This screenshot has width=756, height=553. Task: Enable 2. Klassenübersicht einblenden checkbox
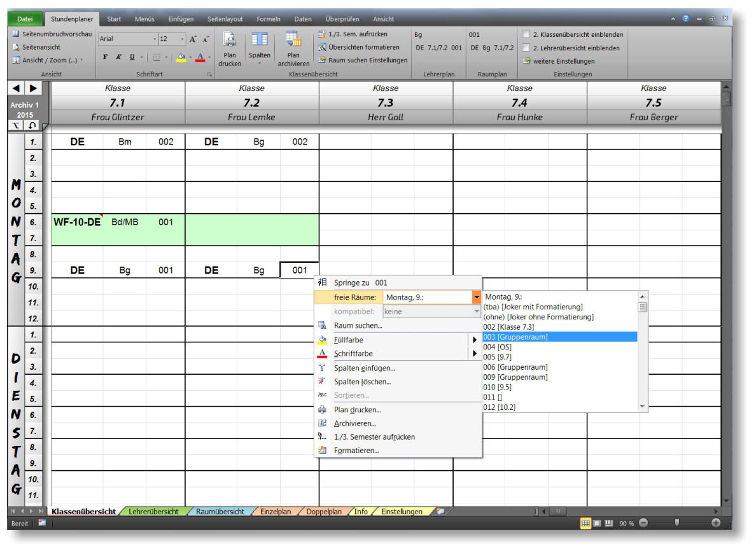526,34
